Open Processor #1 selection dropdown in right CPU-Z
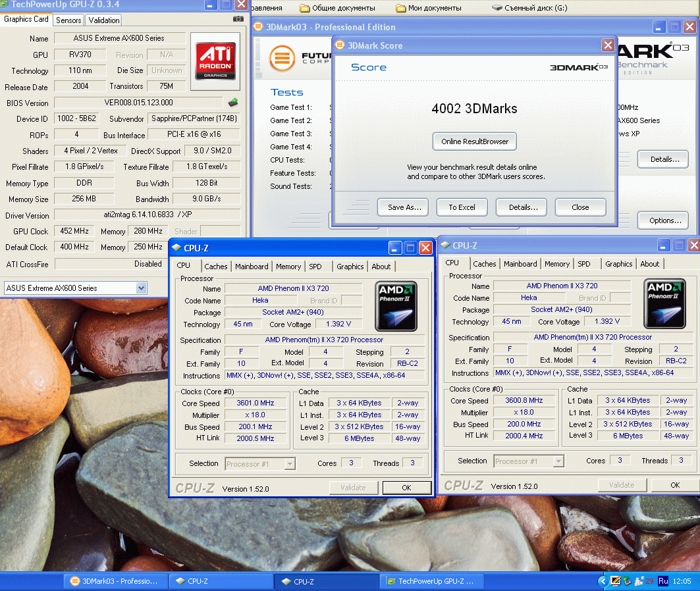Screen dimensions: 700x591 tap(558, 461)
